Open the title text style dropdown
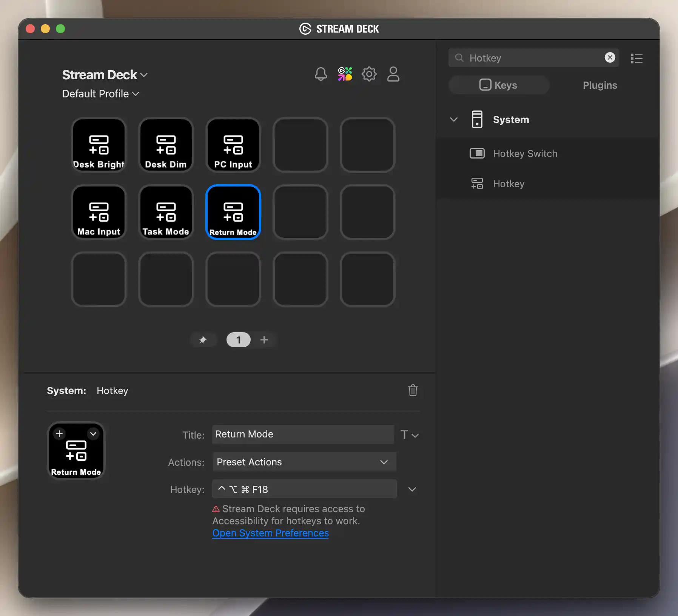Screen dimensions: 678x616 pos(410,435)
